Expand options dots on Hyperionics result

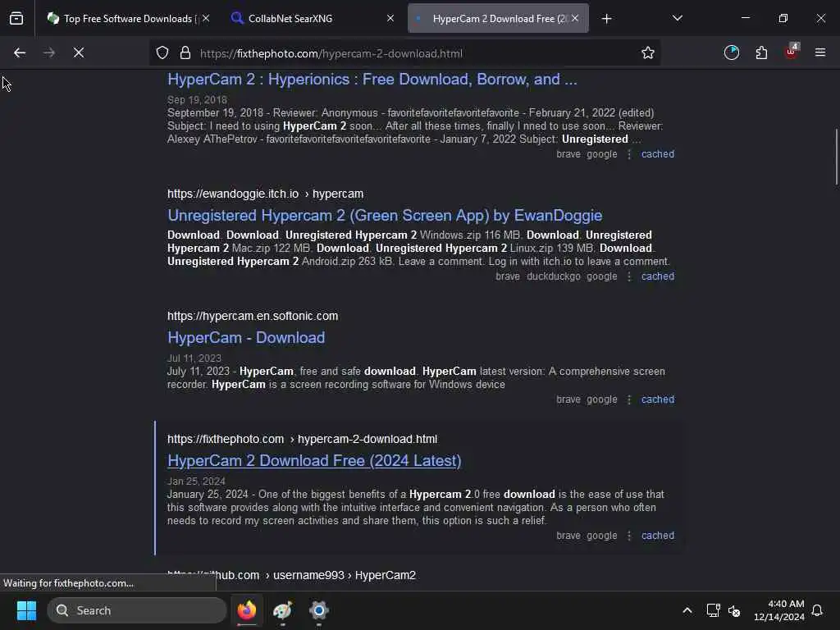(x=629, y=154)
